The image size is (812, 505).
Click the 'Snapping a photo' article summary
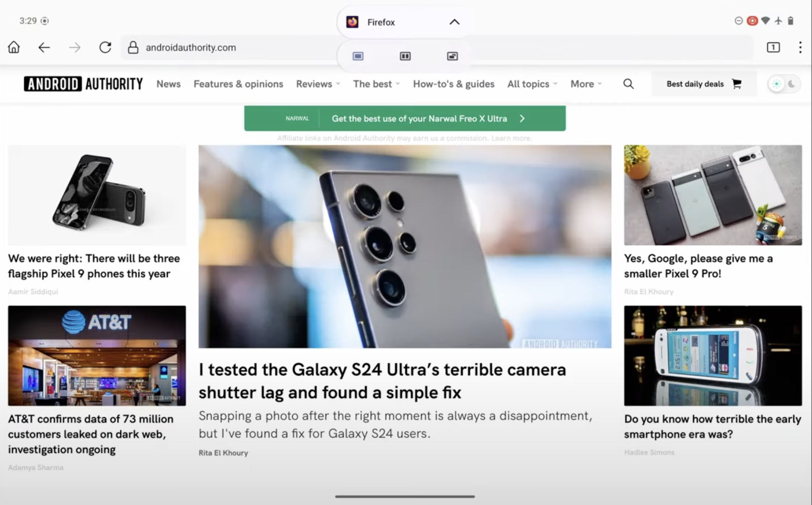coord(395,424)
